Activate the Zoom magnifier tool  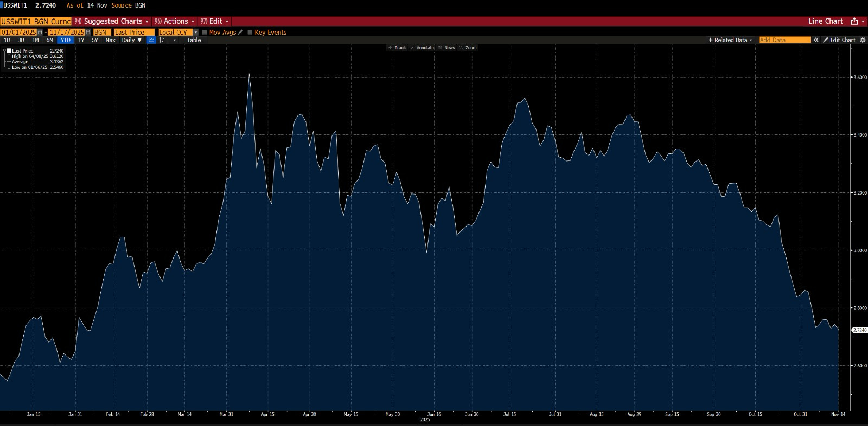(x=468, y=48)
